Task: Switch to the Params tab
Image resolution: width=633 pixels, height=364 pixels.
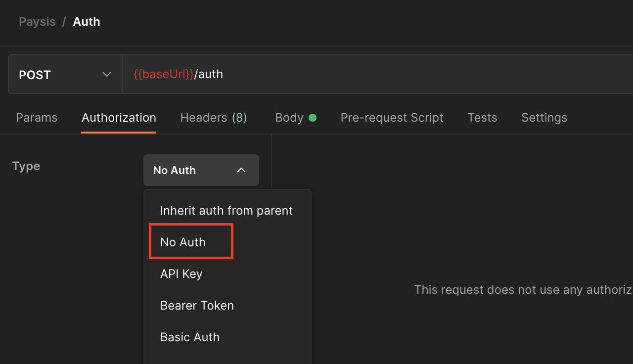Action: [x=37, y=118]
